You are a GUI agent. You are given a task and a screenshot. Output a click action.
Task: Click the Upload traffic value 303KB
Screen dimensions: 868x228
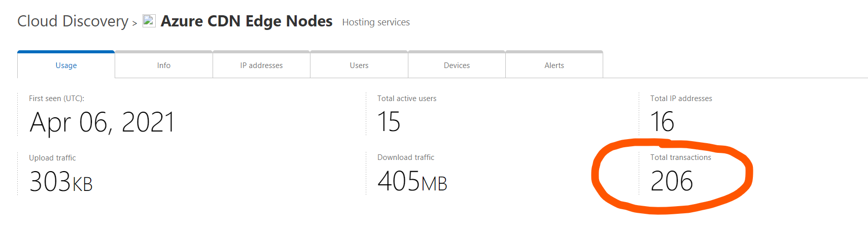pyautogui.click(x=61, y=182)
